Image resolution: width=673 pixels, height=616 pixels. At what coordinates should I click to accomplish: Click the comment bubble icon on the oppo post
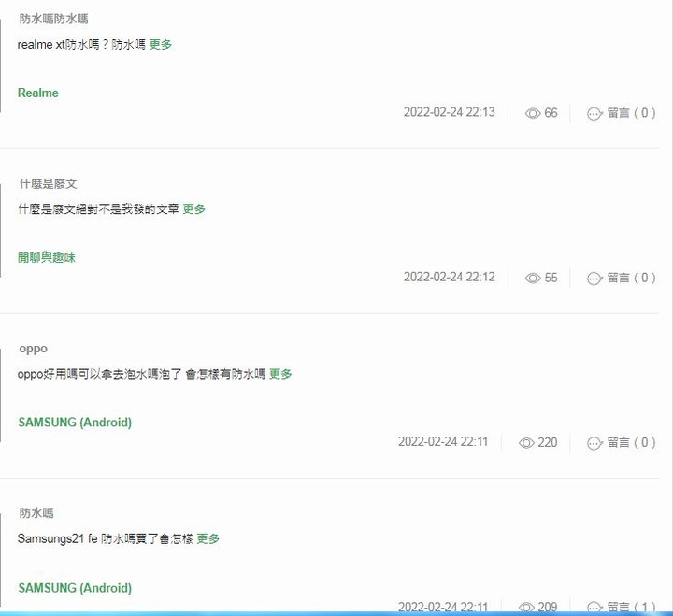click(594, 443)
